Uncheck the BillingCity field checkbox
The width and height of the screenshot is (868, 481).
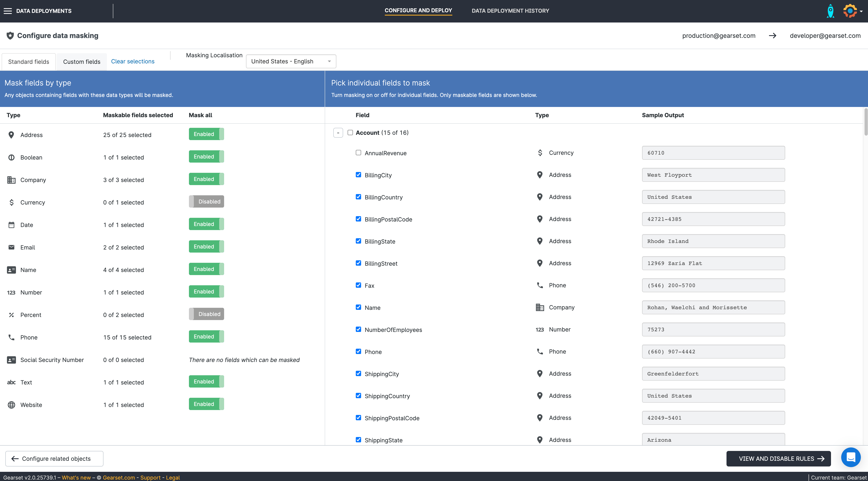coord(358,175)
